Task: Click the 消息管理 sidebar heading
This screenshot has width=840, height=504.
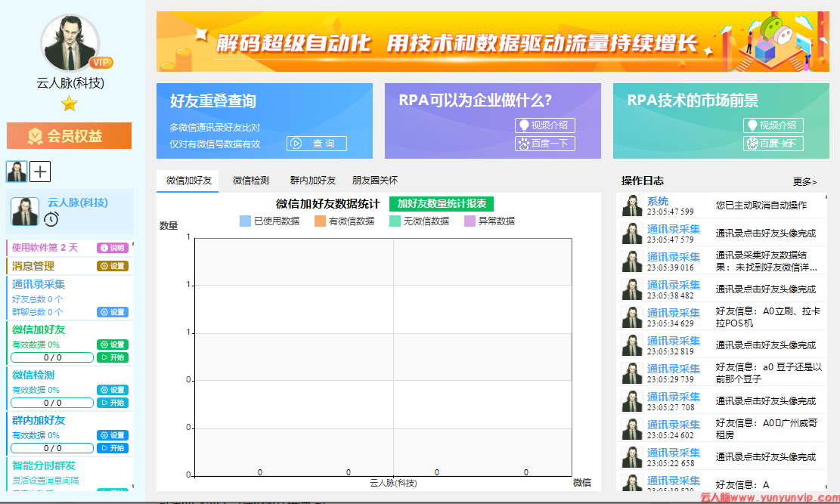Action: tap(33, 266)
